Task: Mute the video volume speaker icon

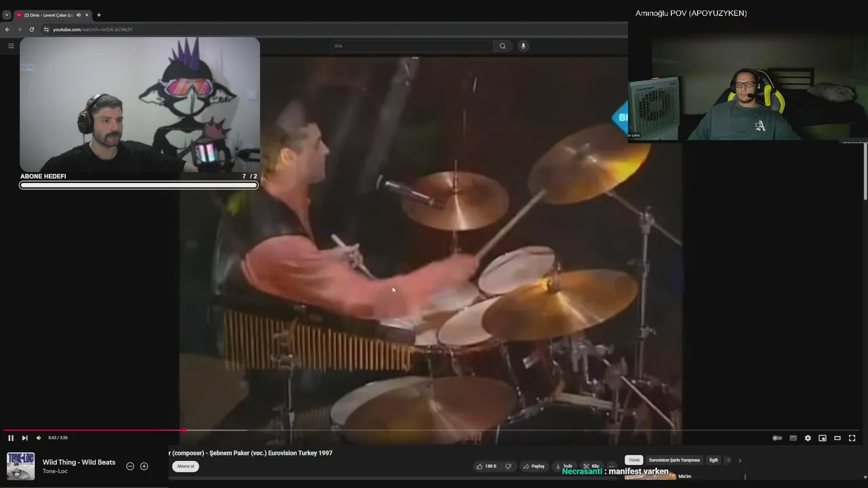Action: [39, 438]
